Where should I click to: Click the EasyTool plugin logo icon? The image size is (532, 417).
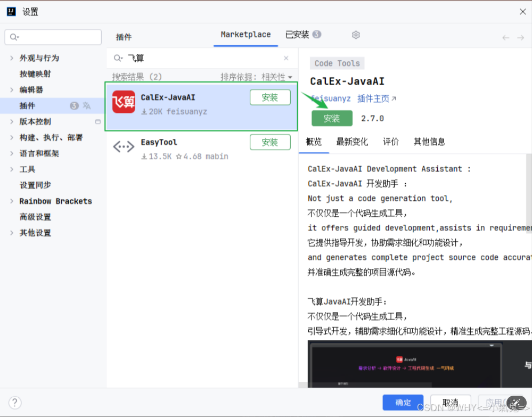pos(124,146)
